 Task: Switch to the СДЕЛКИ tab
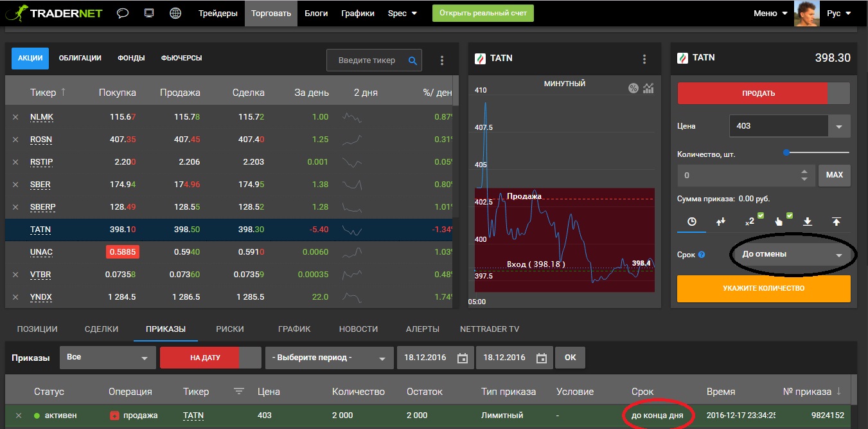pos(102,329)
